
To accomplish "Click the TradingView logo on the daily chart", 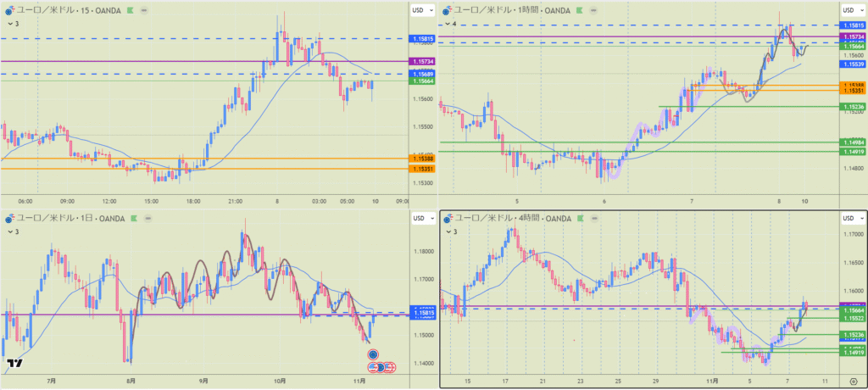I will click(14, 365).
